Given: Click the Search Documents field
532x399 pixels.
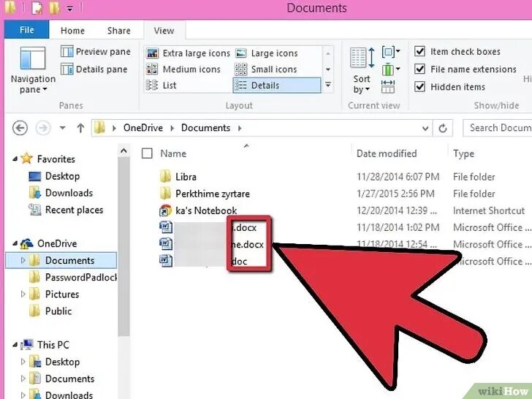Looking at the screenshot, I should point(498,128).
